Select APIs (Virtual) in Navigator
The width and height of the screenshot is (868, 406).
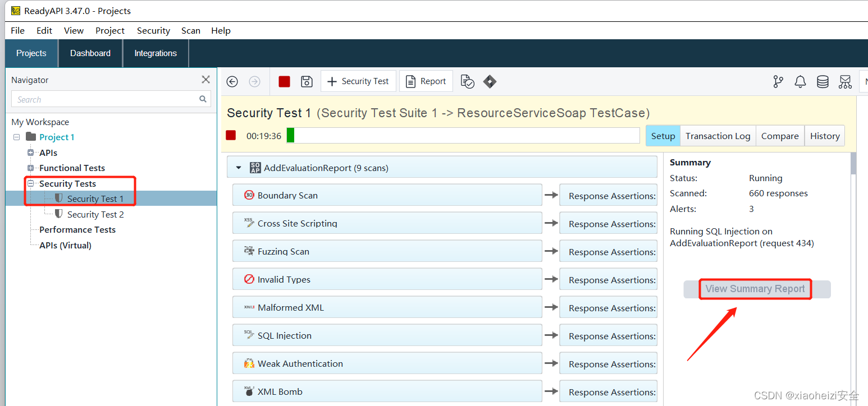[x=65, y=245]
